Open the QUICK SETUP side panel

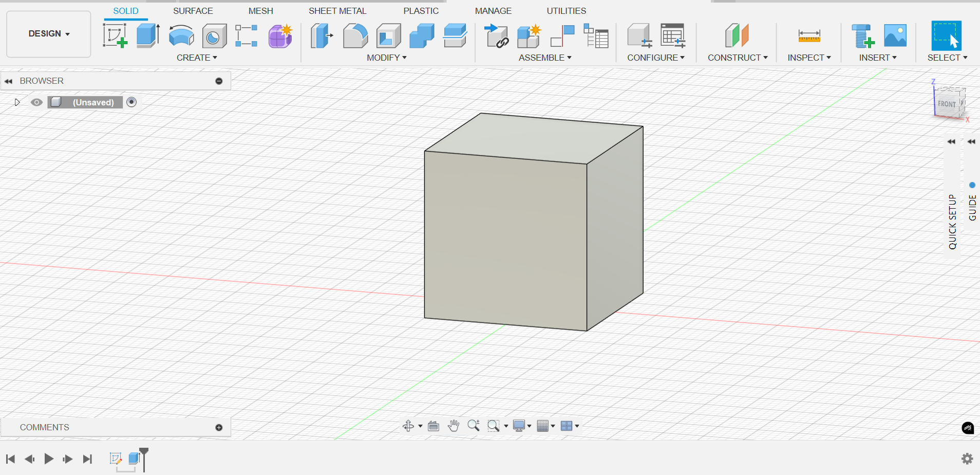click(x=952, y=222)
